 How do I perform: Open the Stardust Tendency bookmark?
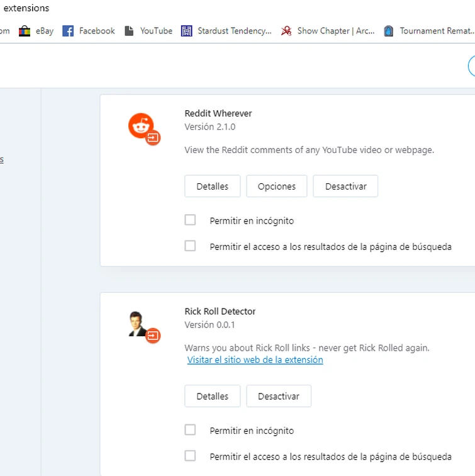point(226,31)
